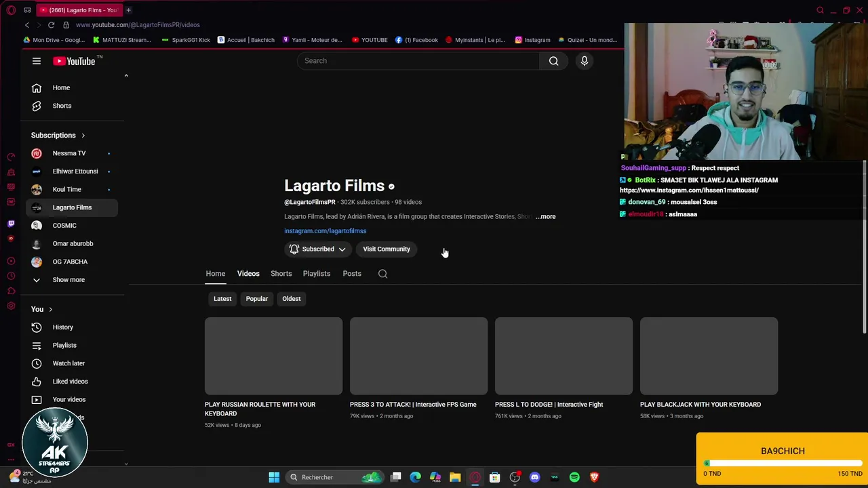Click into the YouTube search field
Image resolution: width=868 pixels, height=488 pixels.
418,61
